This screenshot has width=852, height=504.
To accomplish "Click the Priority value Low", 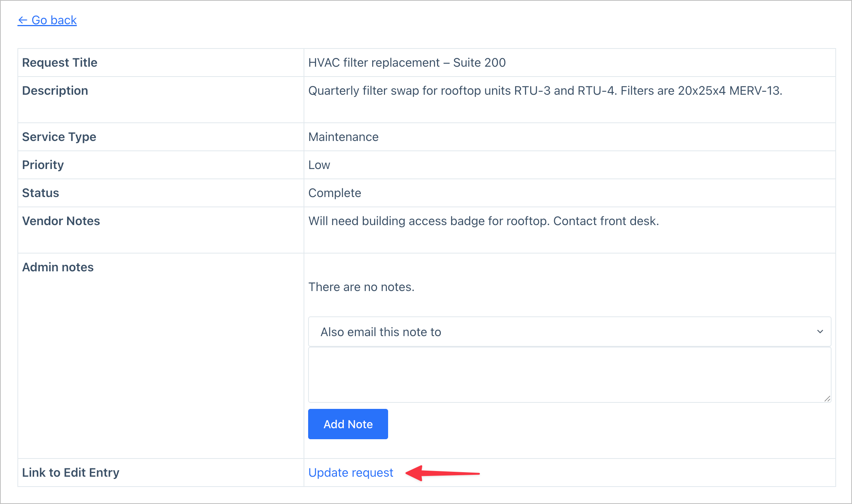I will click(319, 165).
